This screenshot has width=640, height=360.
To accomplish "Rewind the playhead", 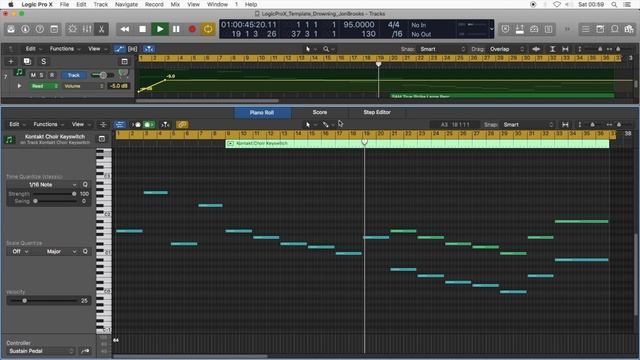I will (125, 29).
